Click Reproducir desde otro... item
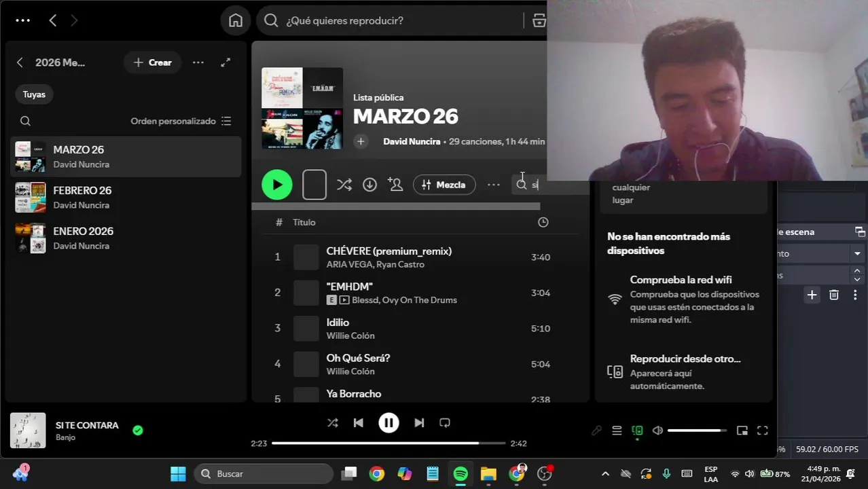Viewport: 868px width, 489px height. [x=685, y=372]
